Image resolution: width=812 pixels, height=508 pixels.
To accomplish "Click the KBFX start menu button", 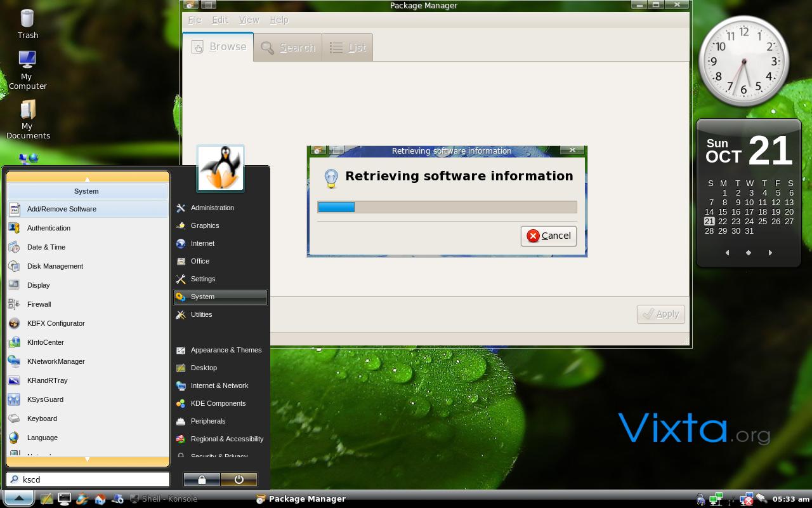I will [x=18, y=498].
